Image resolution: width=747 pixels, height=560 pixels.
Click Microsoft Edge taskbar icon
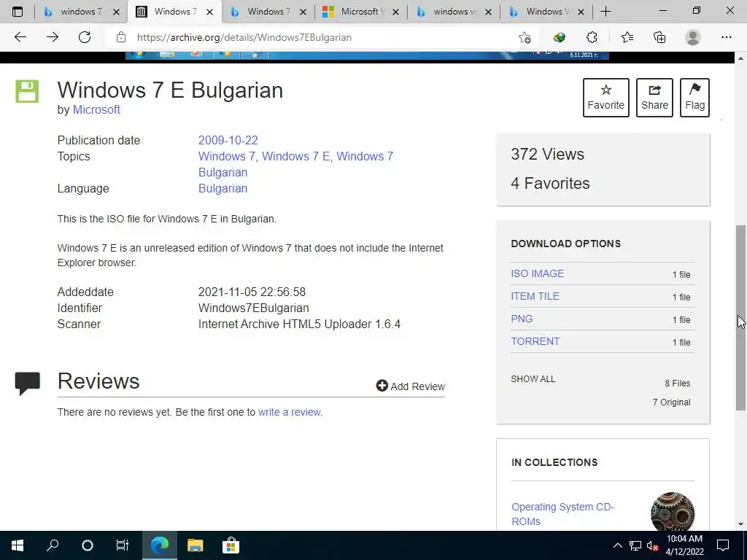160,545
